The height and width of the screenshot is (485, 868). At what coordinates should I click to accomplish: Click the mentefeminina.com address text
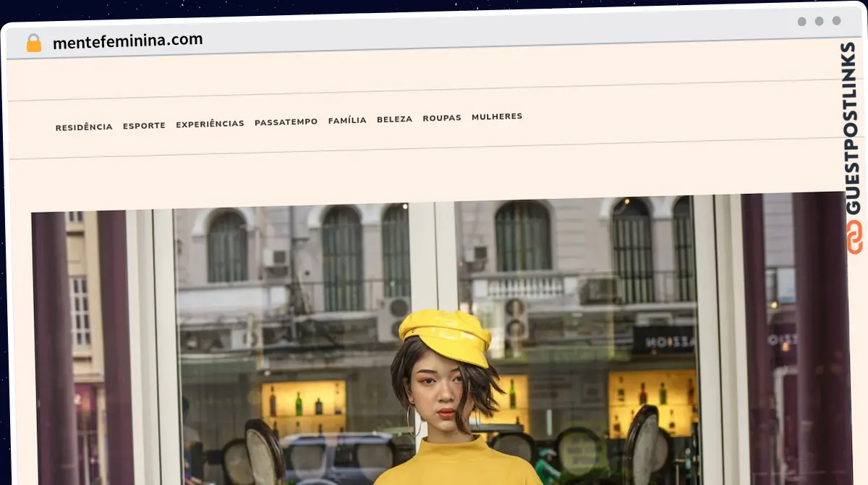(127, 41)
